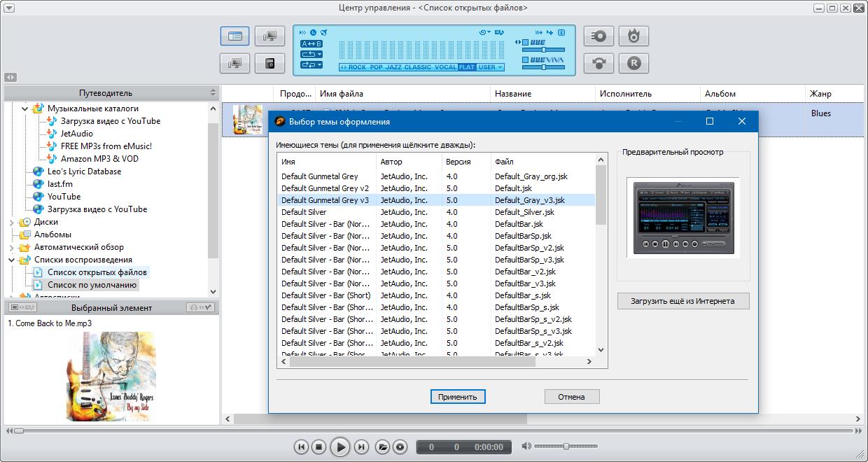Click Загрузить ещё из Интернета button
The image size is (868, 462).
tap(683, 301)
